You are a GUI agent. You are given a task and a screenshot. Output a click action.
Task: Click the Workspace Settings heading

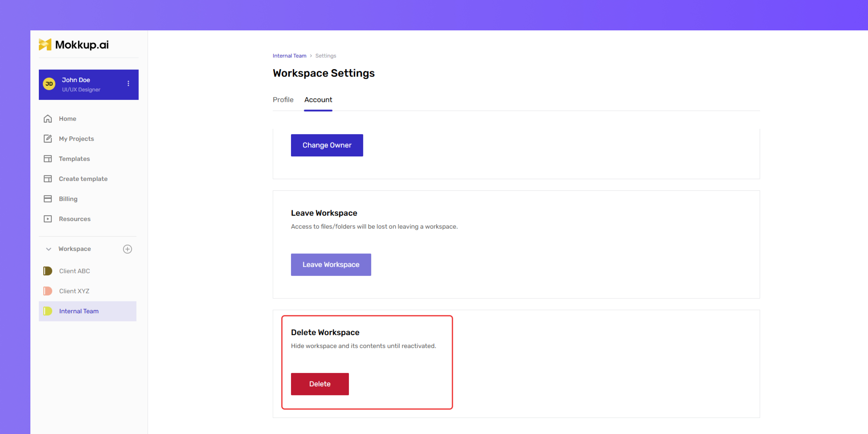coord(324,73)
